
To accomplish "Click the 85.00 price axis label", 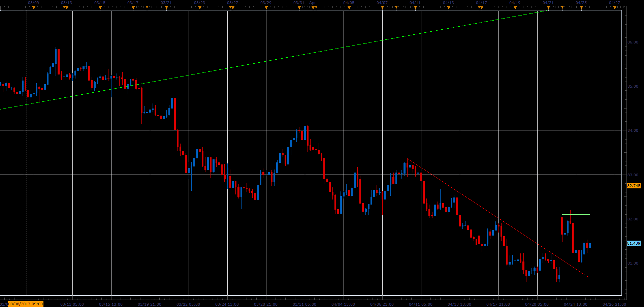I will click(x=633, y=86).
